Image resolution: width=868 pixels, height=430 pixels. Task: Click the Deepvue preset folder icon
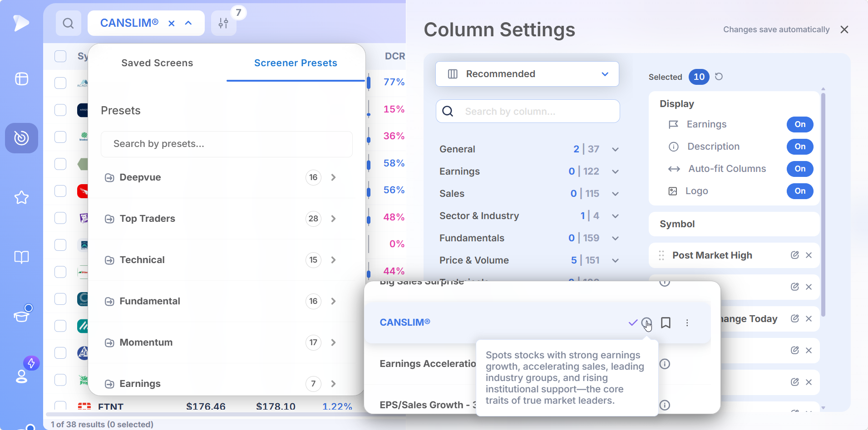pos(109,177)
